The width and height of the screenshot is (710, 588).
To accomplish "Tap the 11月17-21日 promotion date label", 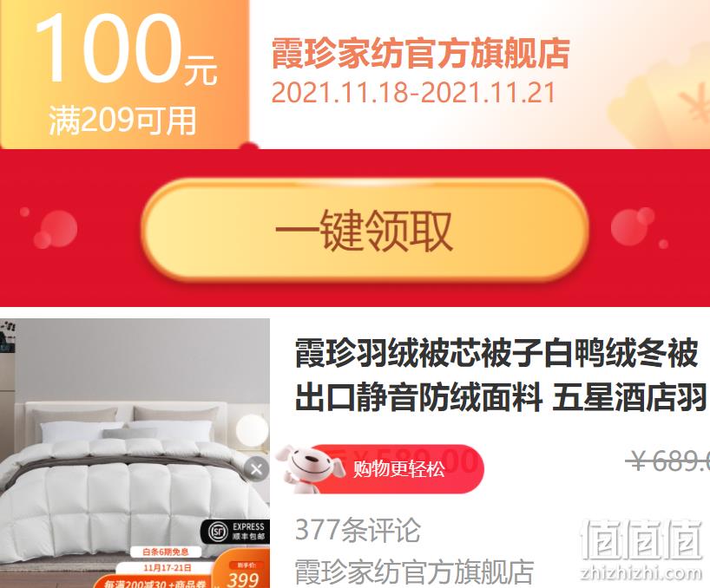I will [166, 568].
